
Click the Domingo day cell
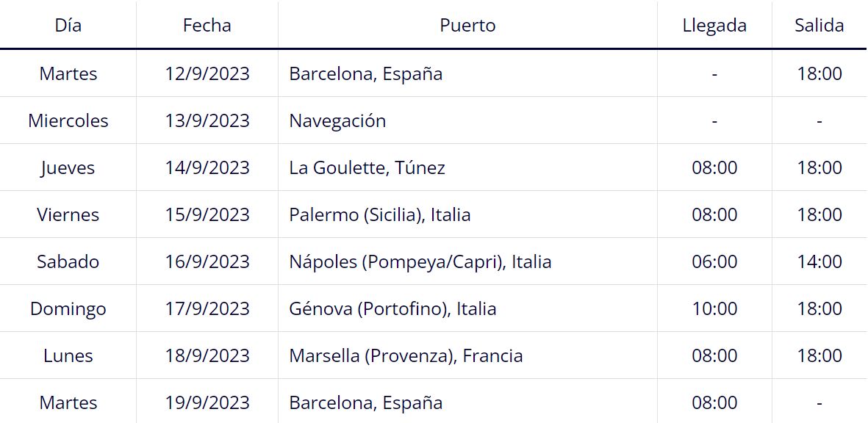point(68,309)
